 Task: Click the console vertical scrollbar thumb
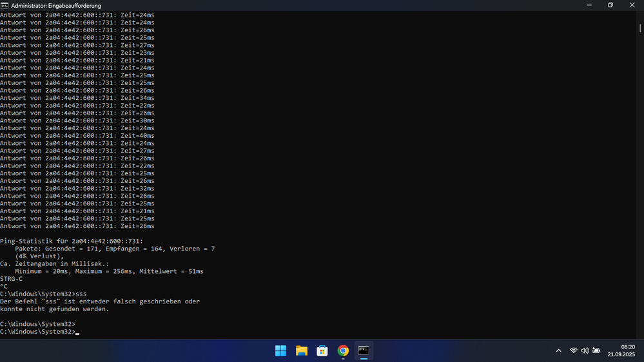[x=640, y=28]
